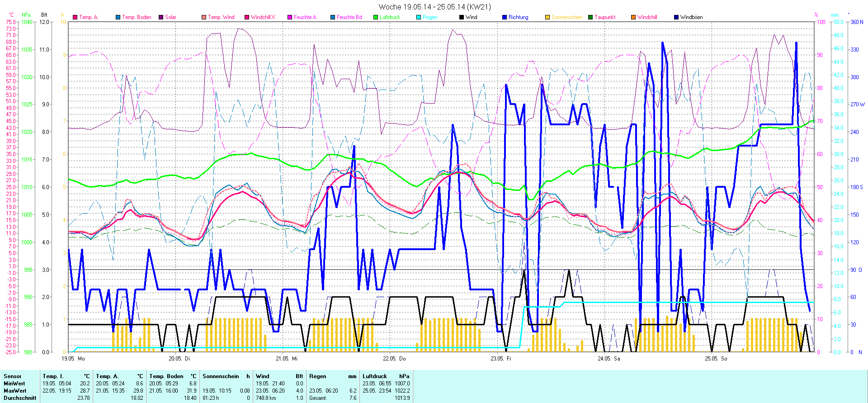Image resolution: width=868 pixels, height=403 pixels.
Task: Click the red Temp. A. legend swatch
Action: [75, 17]
